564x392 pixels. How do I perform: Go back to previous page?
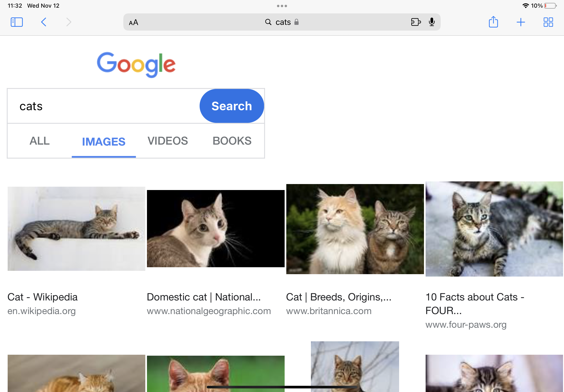44,22
